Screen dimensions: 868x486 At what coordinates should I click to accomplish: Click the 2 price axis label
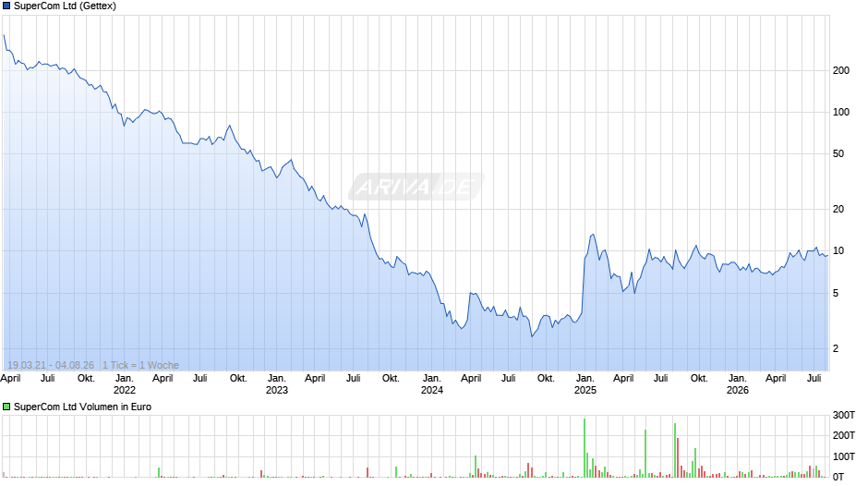coord(836,348)
